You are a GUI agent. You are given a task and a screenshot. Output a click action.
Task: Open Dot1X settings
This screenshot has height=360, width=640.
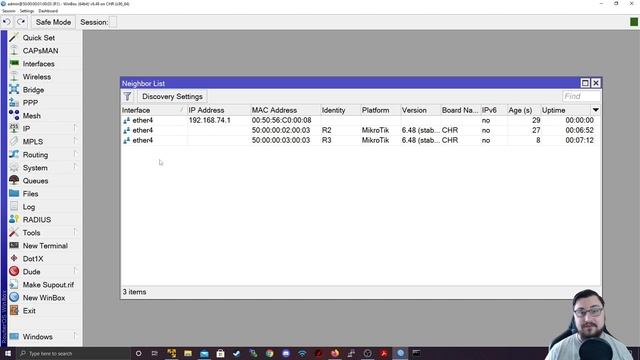[33, 259]
